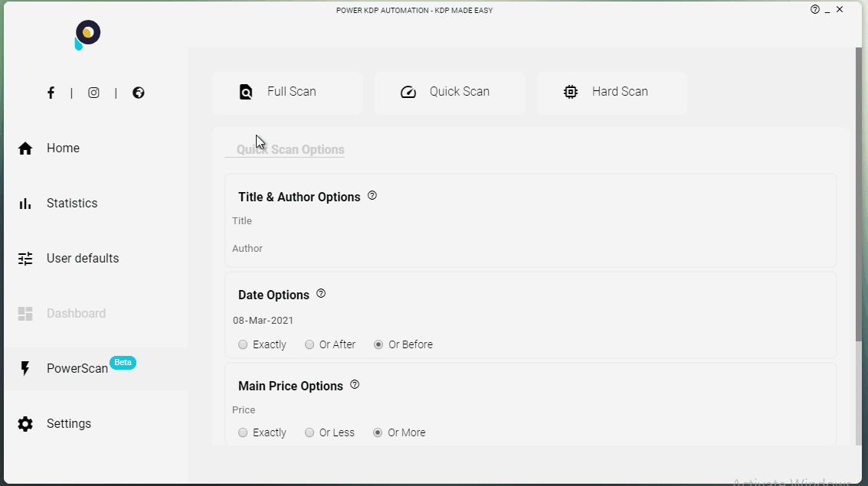The image size is (868, 486).
Task: Select price Exactly radio button
Action: coord(243,432)
